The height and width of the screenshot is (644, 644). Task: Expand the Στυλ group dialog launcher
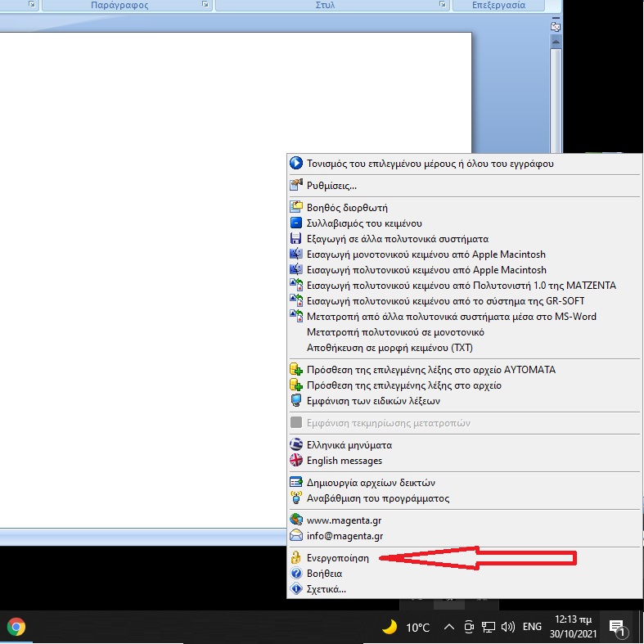coord(442,5)
